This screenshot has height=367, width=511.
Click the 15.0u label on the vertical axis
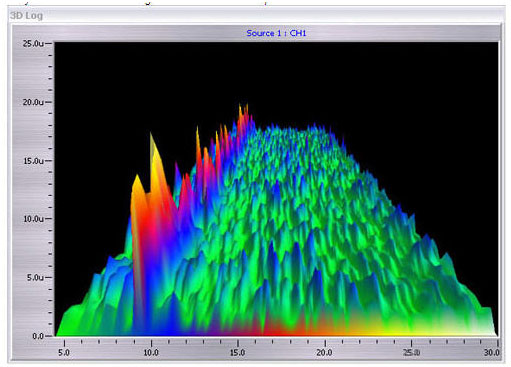[33, 161]
